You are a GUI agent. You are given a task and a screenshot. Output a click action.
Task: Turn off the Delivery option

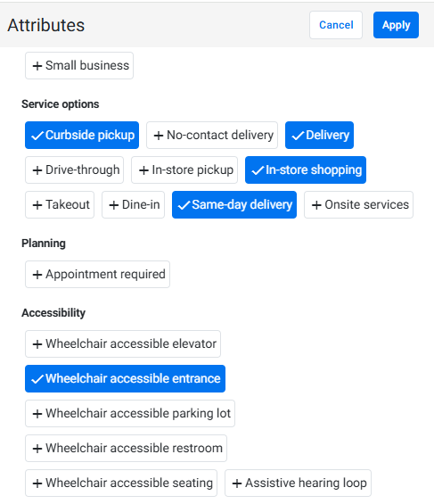tap(319, 135)
